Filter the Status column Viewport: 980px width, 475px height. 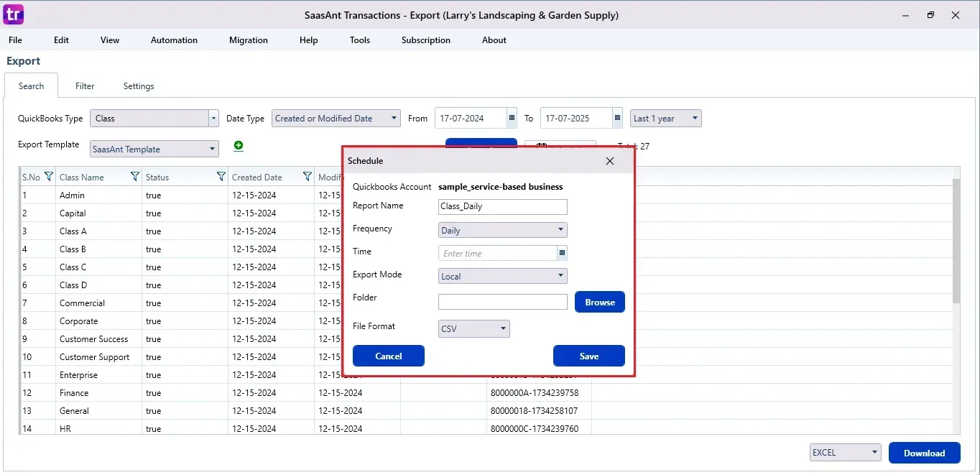tap(221, 177)
